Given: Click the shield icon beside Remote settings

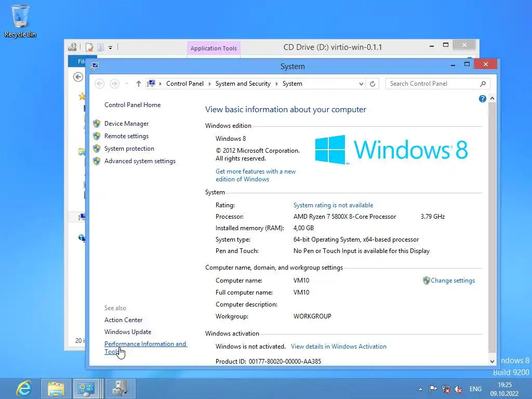Looking at the screenshot, I should click(x=97, y=136).
